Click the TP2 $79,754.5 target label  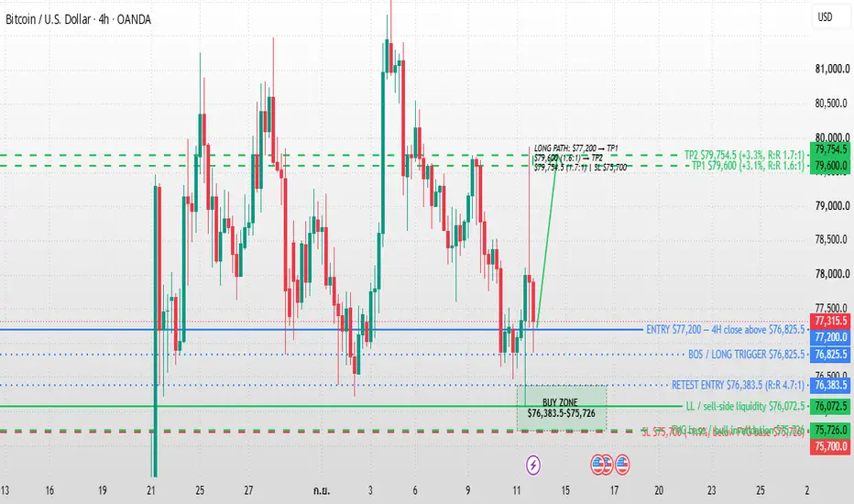click(745, 155)
